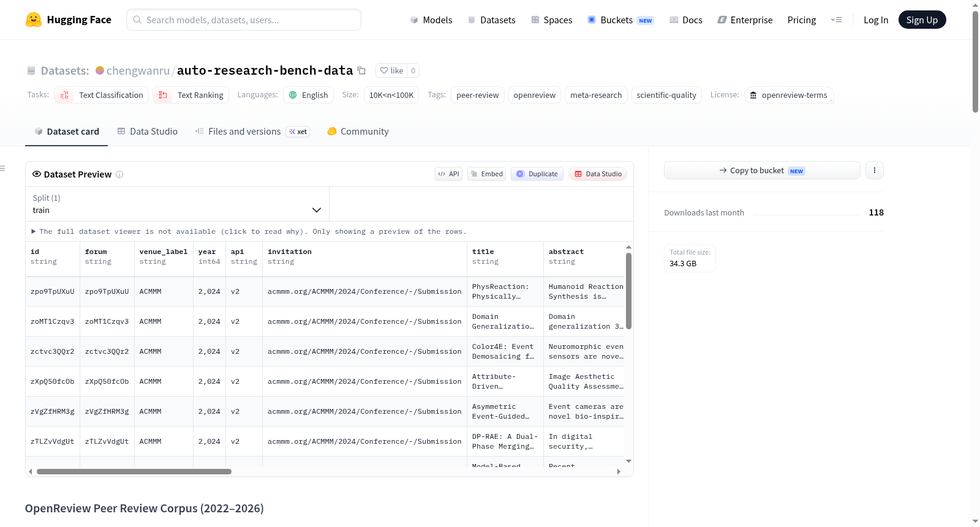Image resolution: width=980 pixels, height=527 pixels.
Task: Click table scroll-right arrow
Action: tap(619, 471)
